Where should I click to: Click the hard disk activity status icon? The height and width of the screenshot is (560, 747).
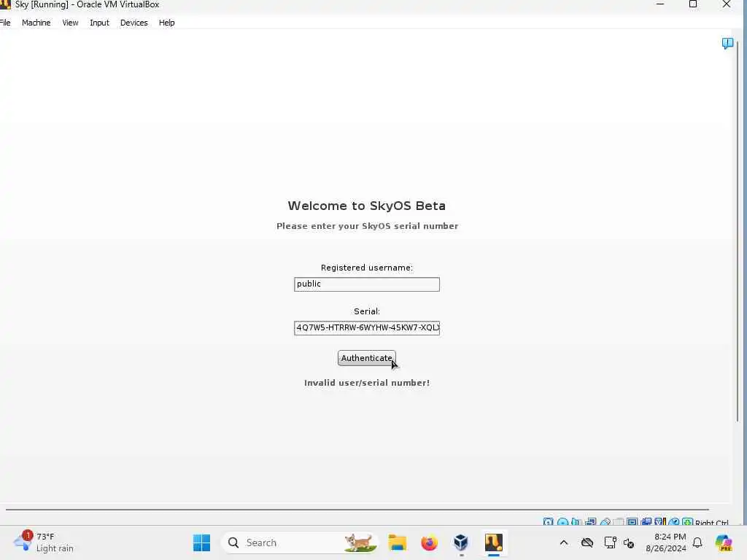[x=549, y=522]
